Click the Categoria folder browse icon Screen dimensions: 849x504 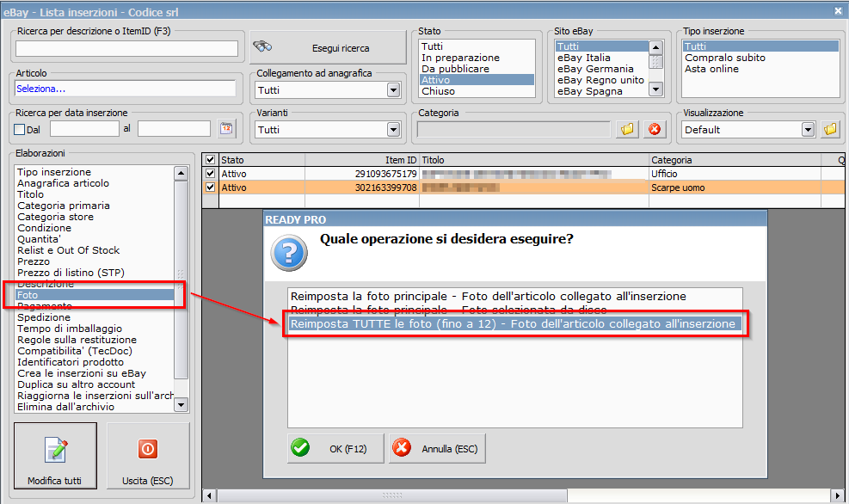pos(627,129)
